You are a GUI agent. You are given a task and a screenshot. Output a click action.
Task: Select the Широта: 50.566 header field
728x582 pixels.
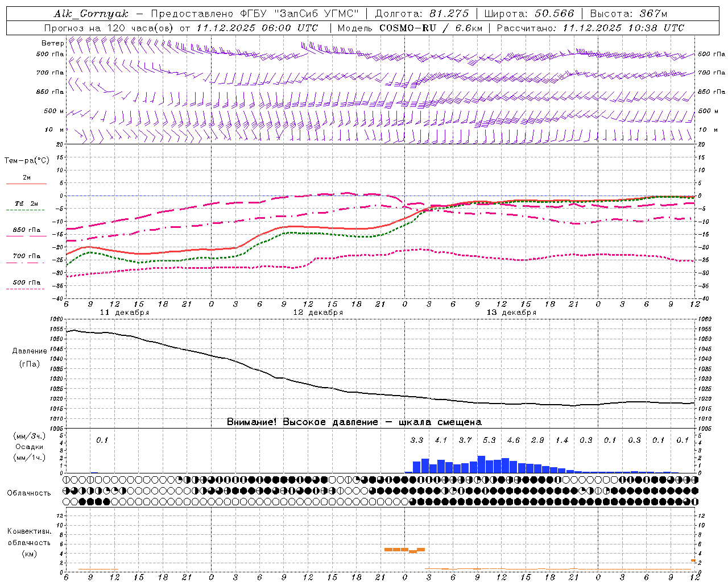click(x=530, y=14)
